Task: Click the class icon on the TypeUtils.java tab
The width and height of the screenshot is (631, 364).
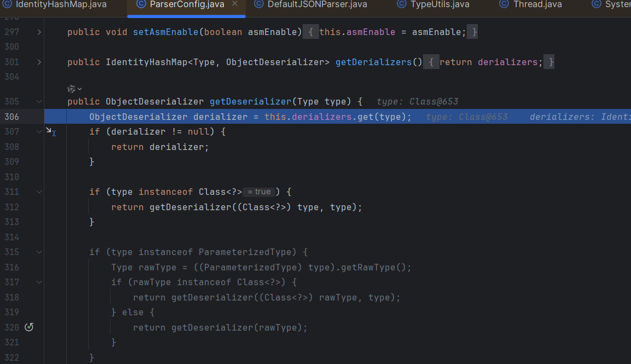Action: click(x=402, y=4)
